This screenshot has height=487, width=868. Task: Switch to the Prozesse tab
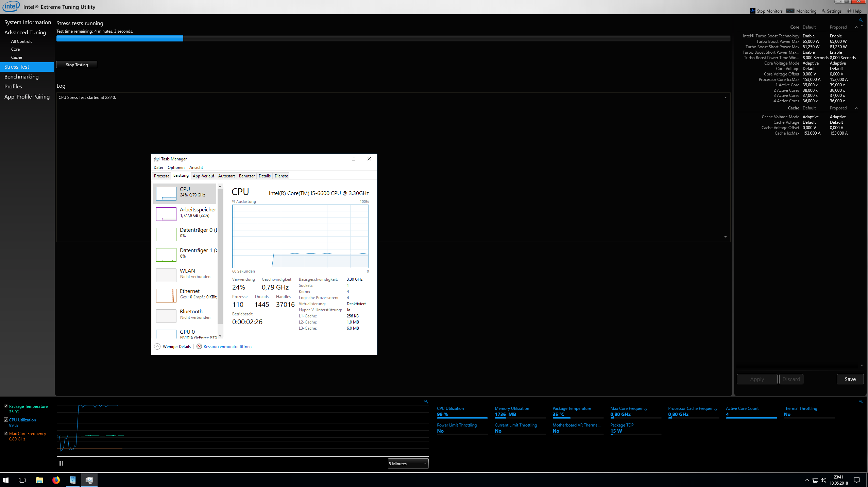click(161, 176)
